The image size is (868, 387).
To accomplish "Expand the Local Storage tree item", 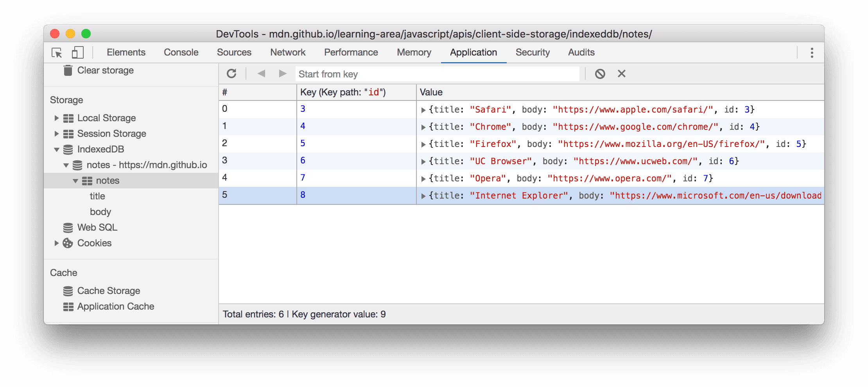I will pos(57,118).
